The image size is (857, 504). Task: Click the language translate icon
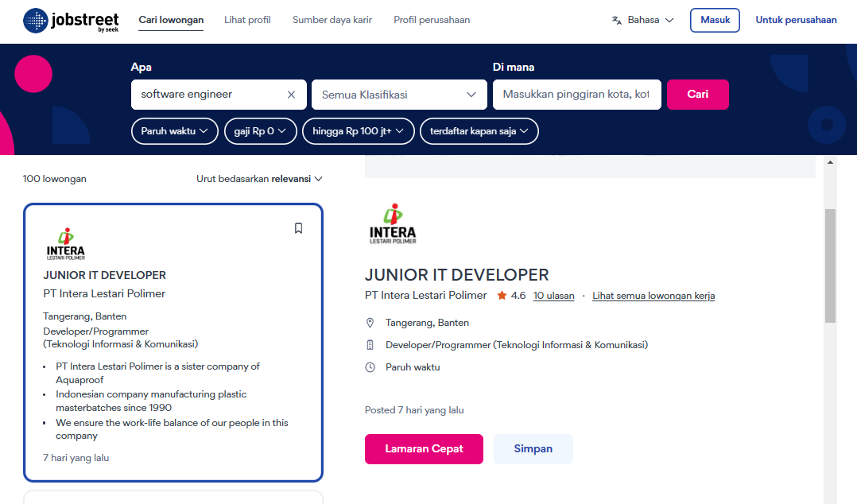coord(617,20)
